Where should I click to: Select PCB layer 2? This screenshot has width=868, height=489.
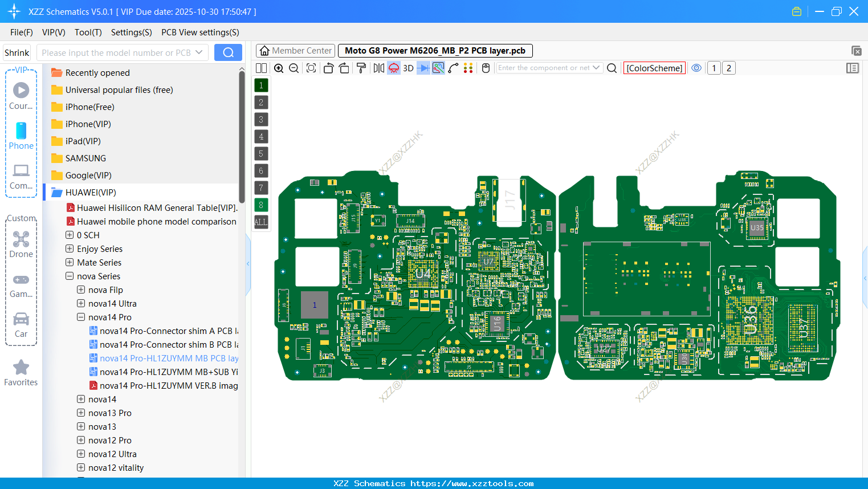[x=261, y=102]
